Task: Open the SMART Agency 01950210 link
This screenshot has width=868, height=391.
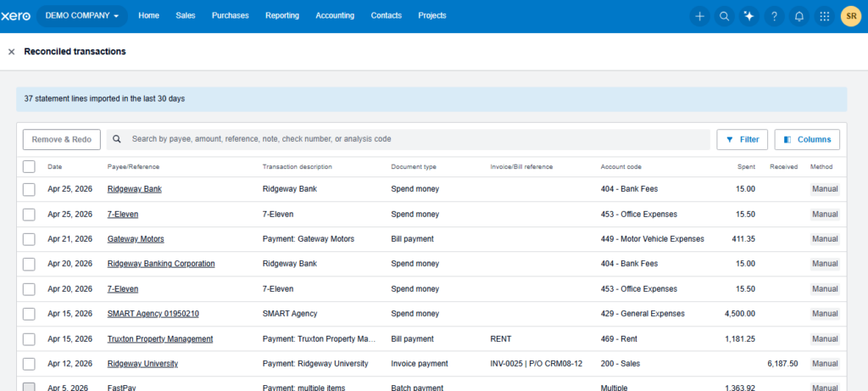Action: [x=153, y=314]
